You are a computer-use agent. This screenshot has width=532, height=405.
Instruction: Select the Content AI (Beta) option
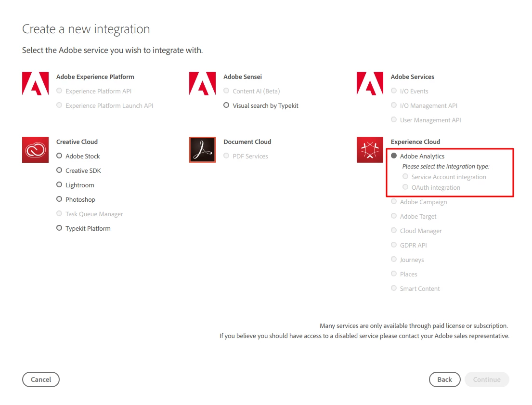[226, 91]
